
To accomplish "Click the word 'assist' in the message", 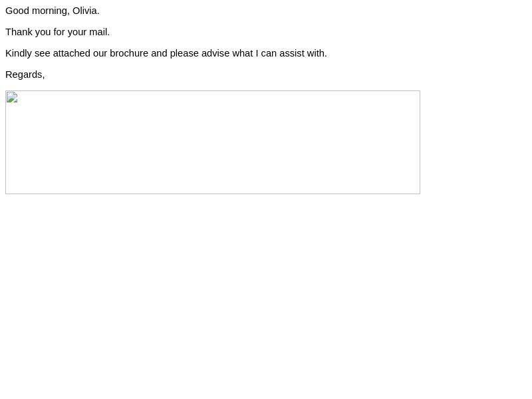I will click(x=292, y=53).
